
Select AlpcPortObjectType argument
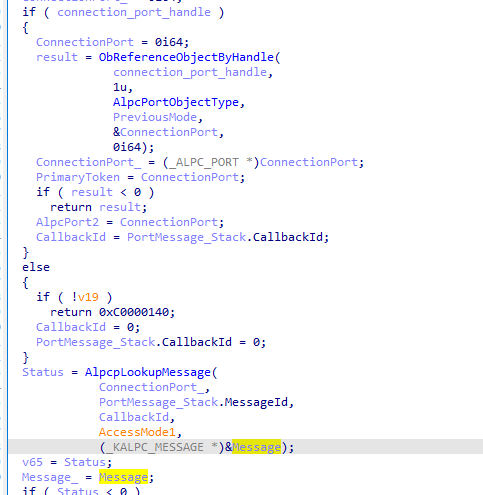coord(176,102)
